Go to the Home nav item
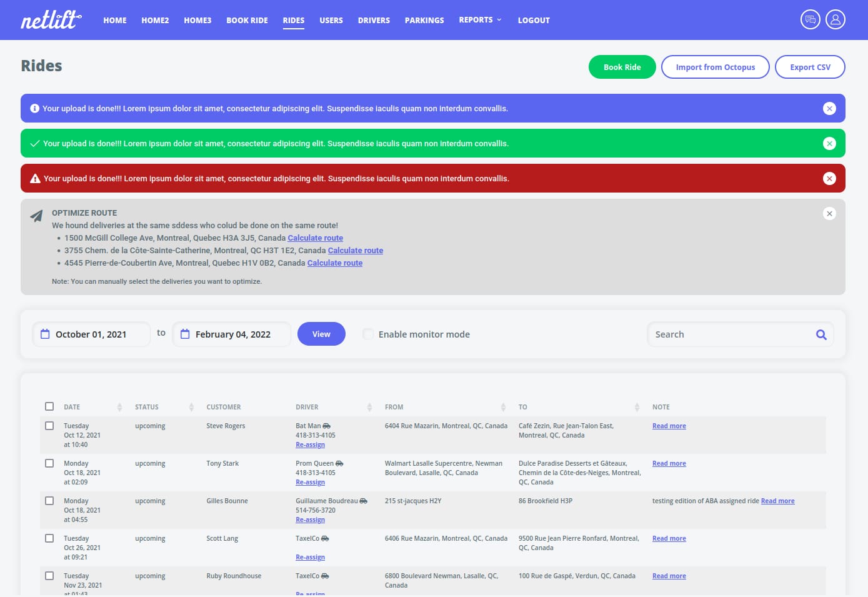Screen dimensions: 868x597 coord(115,21)
